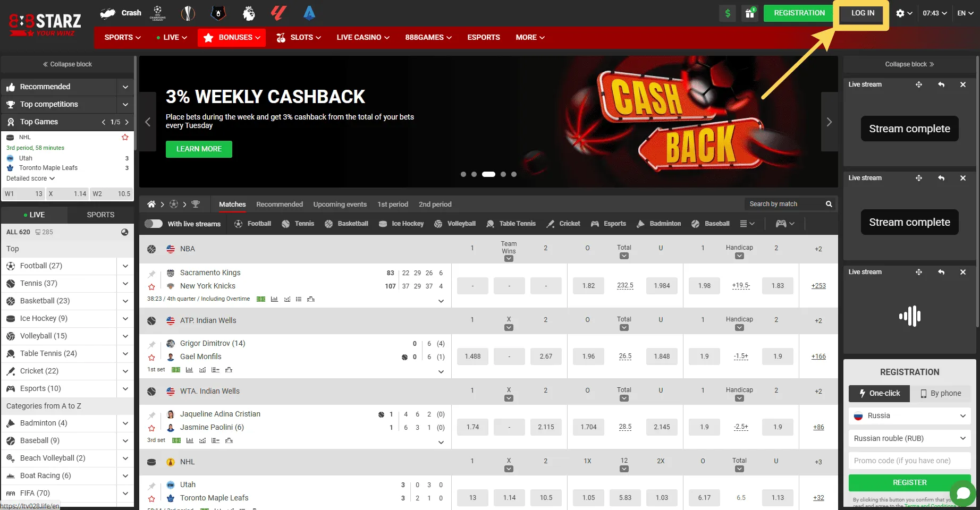Open the LIVE CASINO menu

[x=363, y=37]
